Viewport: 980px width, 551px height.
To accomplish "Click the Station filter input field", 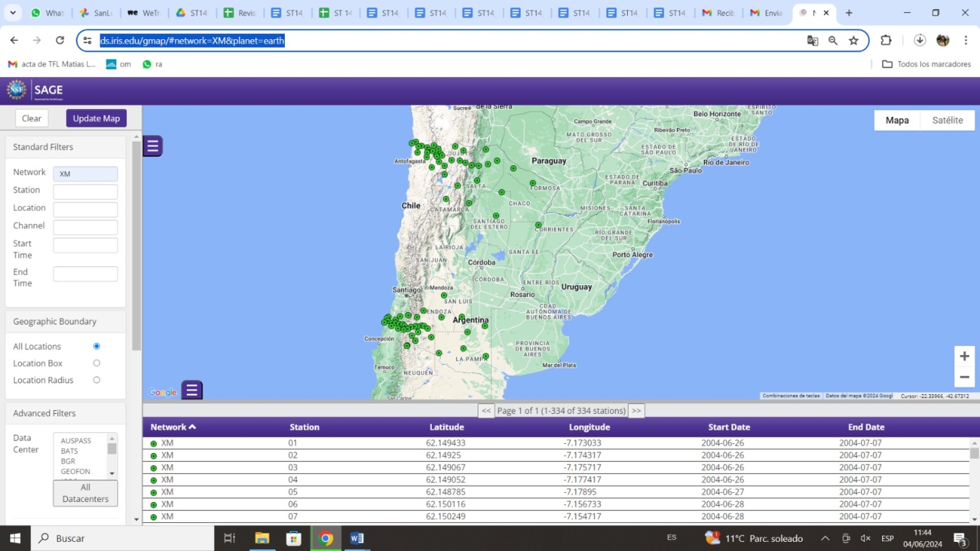I will 86,191.
